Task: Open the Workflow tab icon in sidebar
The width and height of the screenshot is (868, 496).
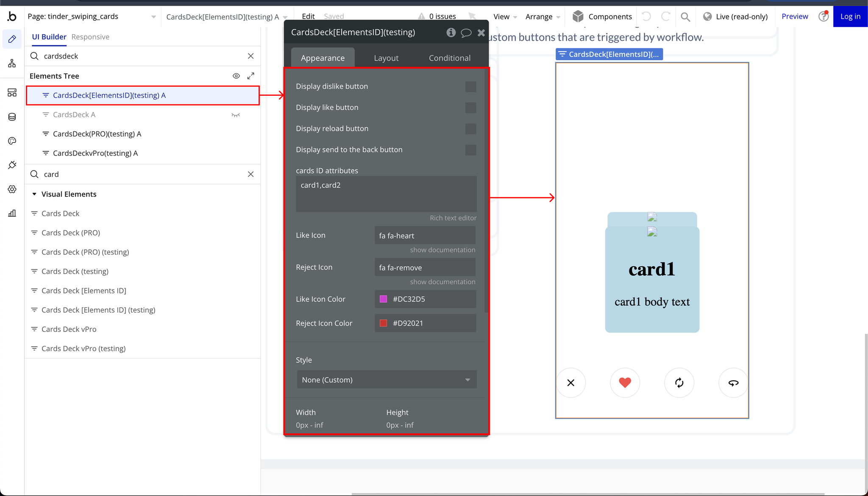Action: pos(12,64)
